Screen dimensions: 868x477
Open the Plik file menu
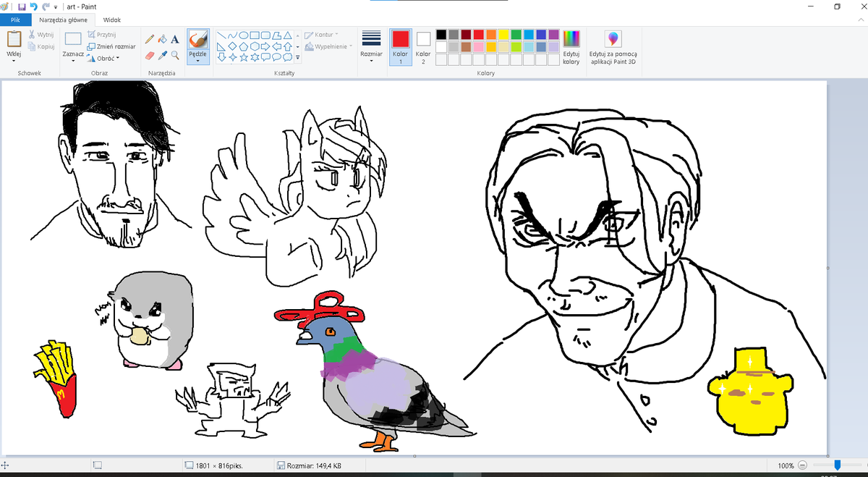point(15,20)
